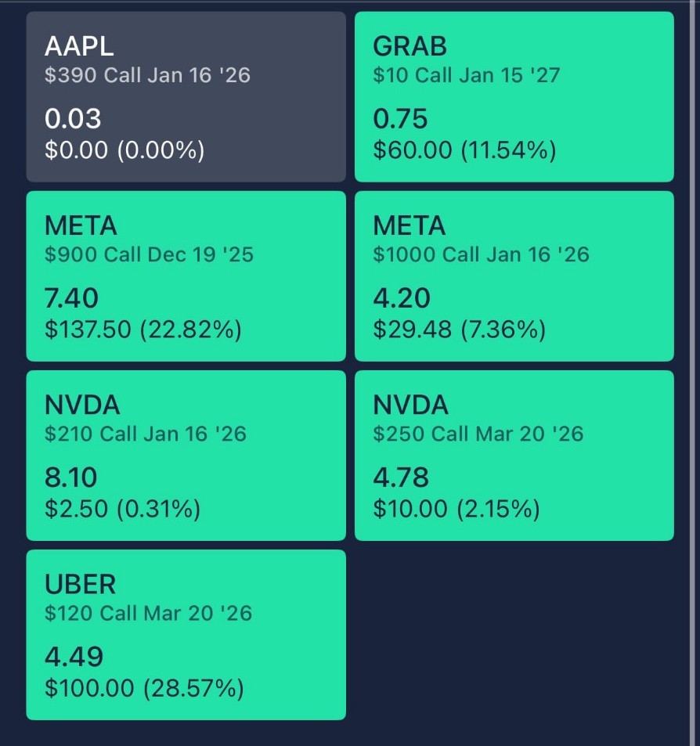Click the 7.40 price on META card
Image resolution: width=700 pixels, height=746 pixels.
(x=72, y=297)
